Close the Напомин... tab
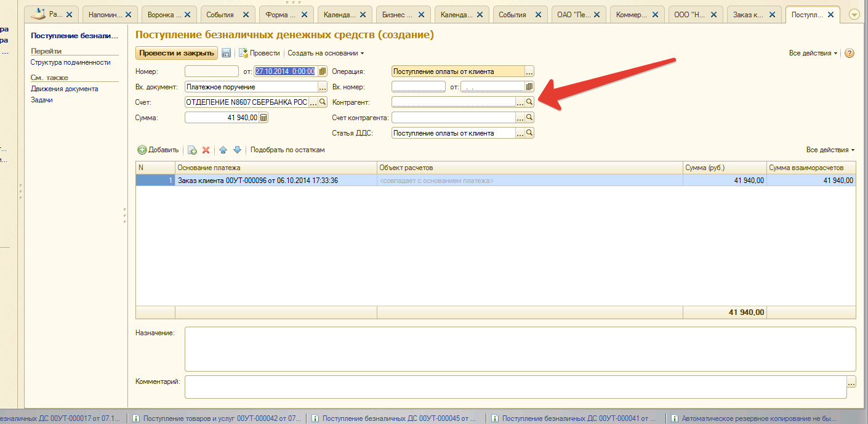This screenshot has width=868, height=424. point(128,14)
